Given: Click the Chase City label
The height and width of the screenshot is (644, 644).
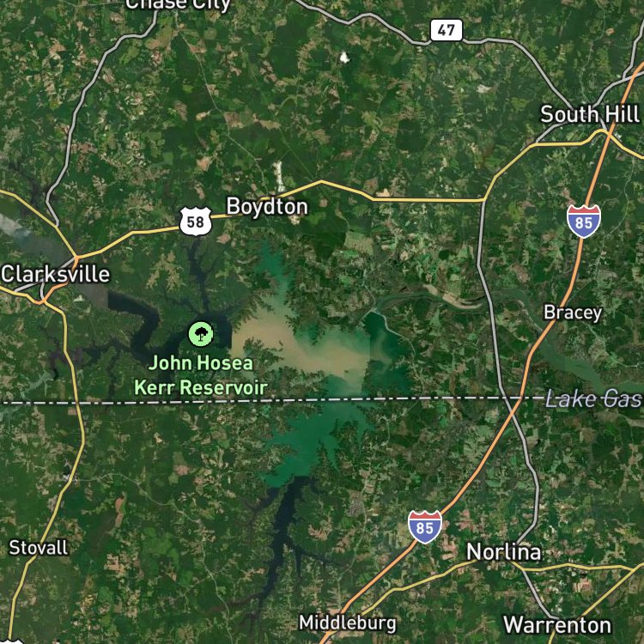Looking at the screenshot, I should (178, 5).
